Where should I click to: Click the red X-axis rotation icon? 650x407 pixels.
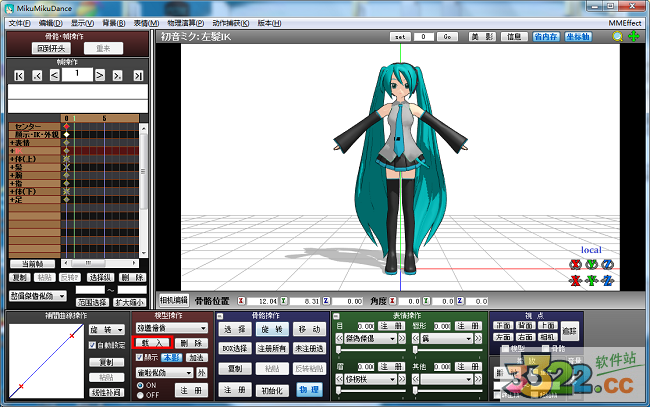point(575,264)
